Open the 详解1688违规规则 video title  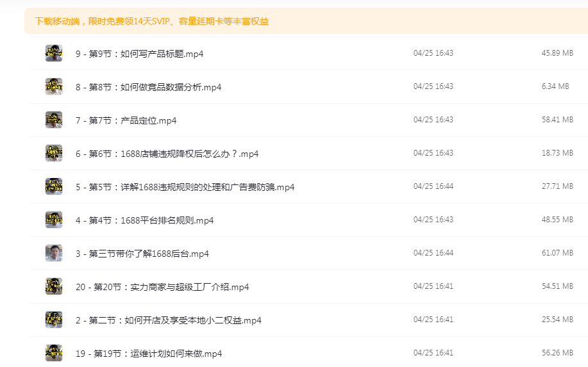click(x=185, y=187)
